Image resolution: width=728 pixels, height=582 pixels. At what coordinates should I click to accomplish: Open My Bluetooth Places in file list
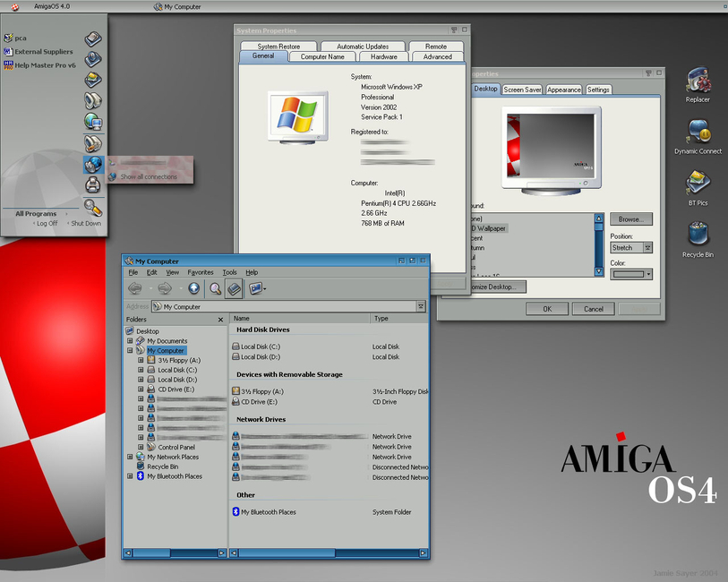click(264, 512)
